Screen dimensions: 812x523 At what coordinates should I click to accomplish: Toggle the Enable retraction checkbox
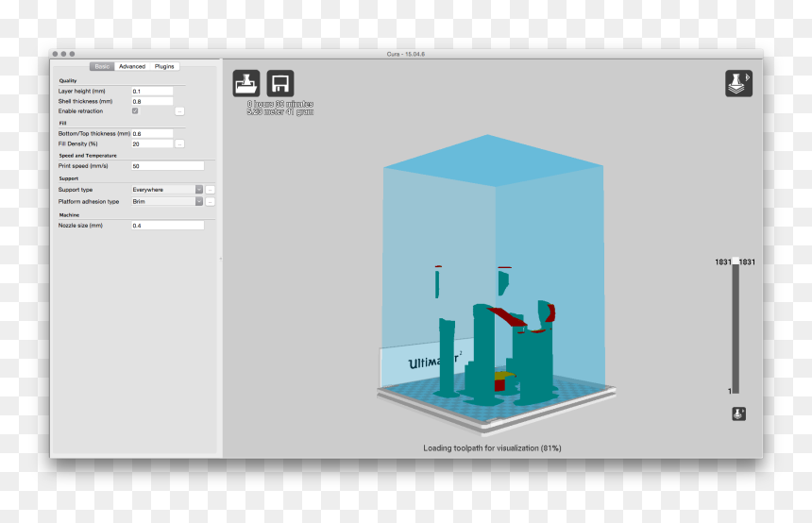(x=135, y=110)
